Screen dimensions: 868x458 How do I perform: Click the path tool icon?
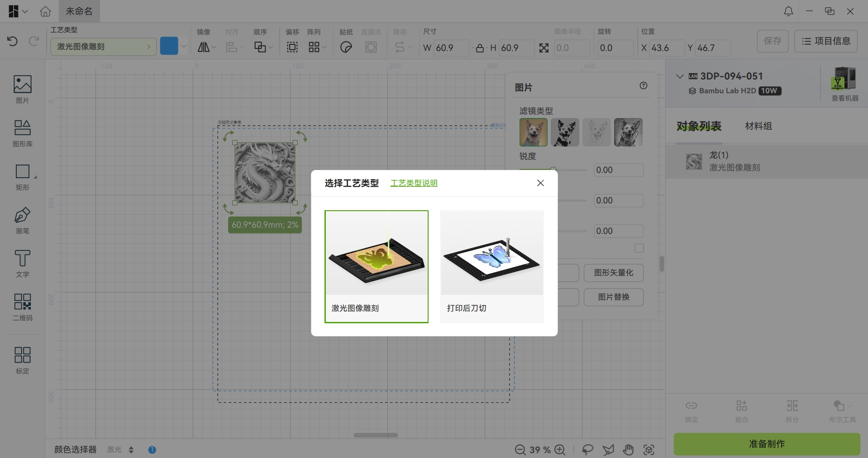[x=403, y=47]
